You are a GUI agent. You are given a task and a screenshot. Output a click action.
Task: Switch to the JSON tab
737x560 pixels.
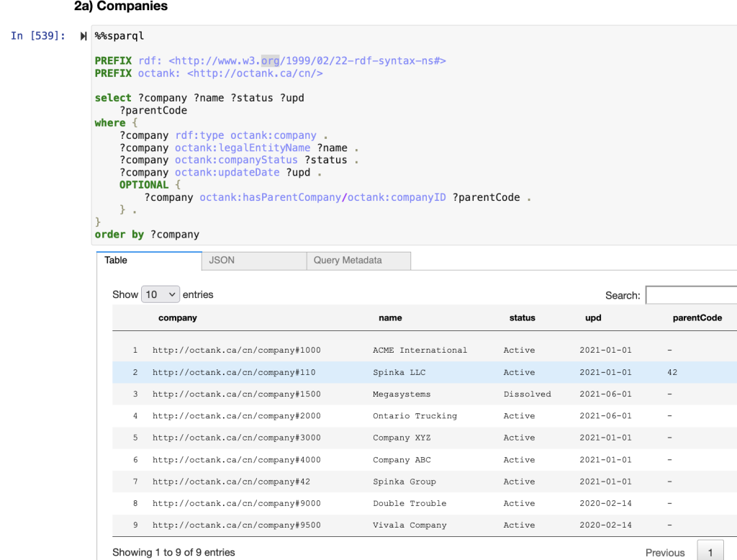221,261
